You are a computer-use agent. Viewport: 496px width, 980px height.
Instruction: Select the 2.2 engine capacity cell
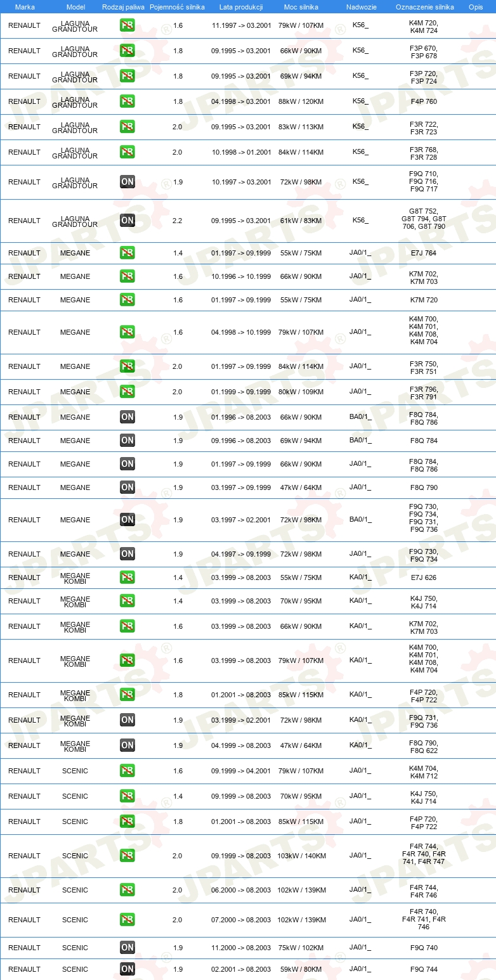point(178,221)
